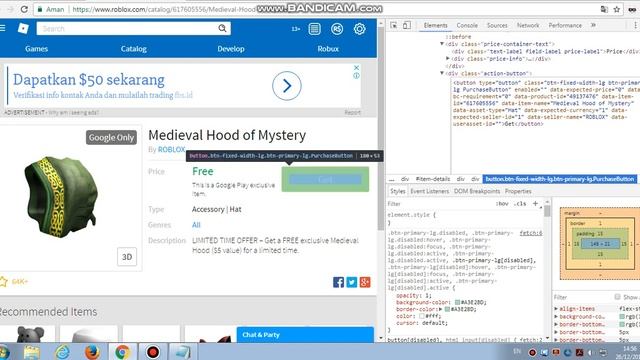Image resolution: width=640 pixels, height=360 pixels.
Task: Switch to the Console tab
Action: pyautogui.click(x=467, y=25)
